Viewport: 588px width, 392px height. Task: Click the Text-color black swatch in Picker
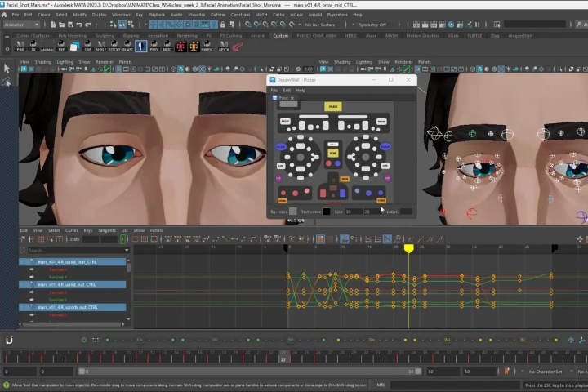pos(327,212)
